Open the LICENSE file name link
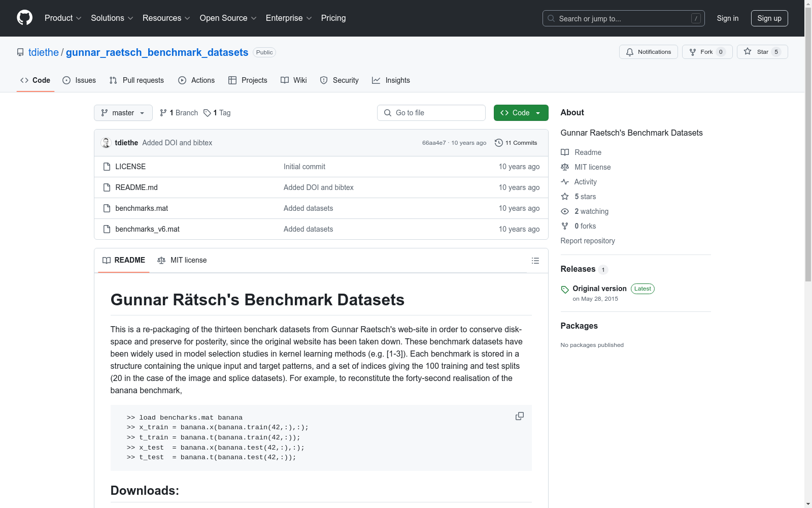The image size is (812, 508). (x=130, y=167)
